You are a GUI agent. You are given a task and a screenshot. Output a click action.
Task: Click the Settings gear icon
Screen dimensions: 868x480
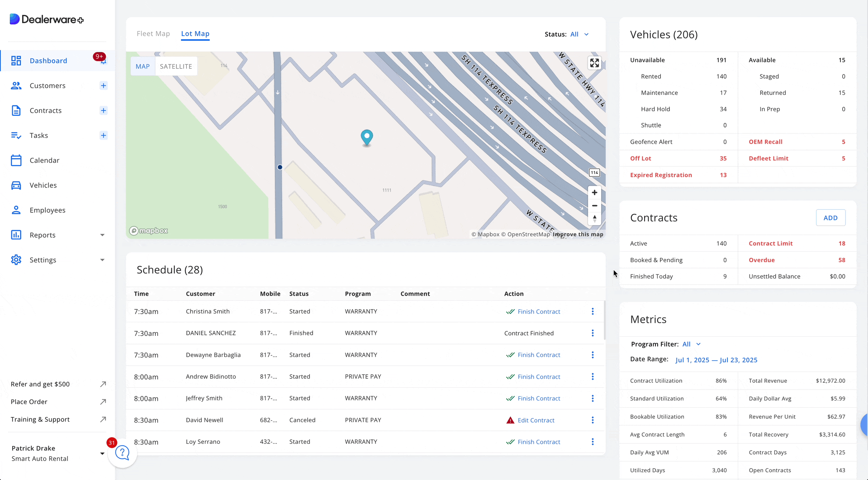click(16, 259)
